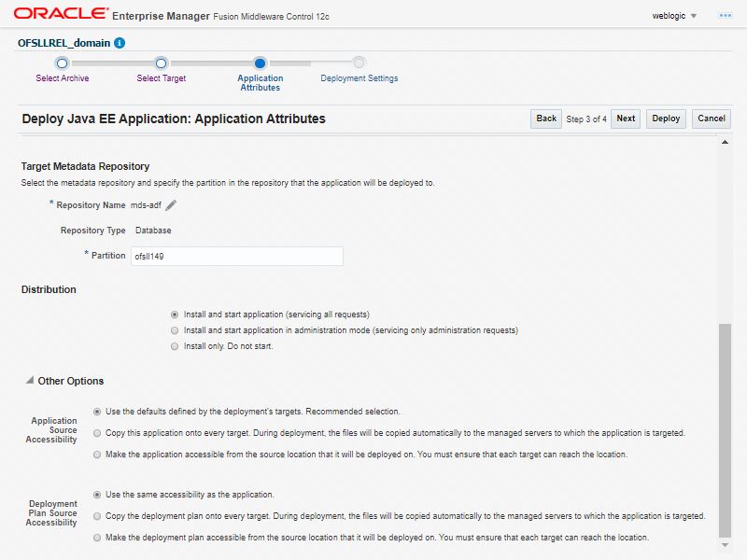
Task: Choose Use the defaults defined by deployment's targets
Action: [97, 412]
